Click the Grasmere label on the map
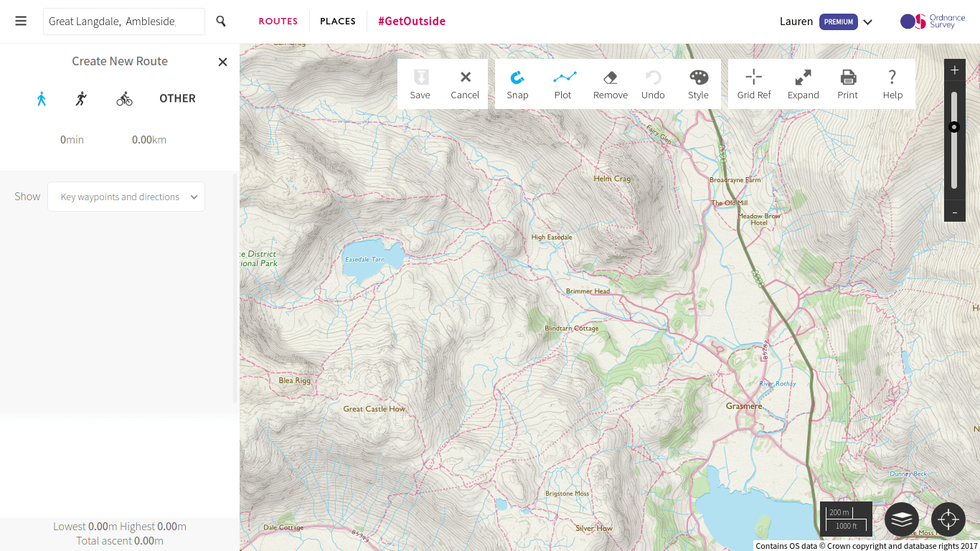The image size is (980, 551). pos(744,406)
